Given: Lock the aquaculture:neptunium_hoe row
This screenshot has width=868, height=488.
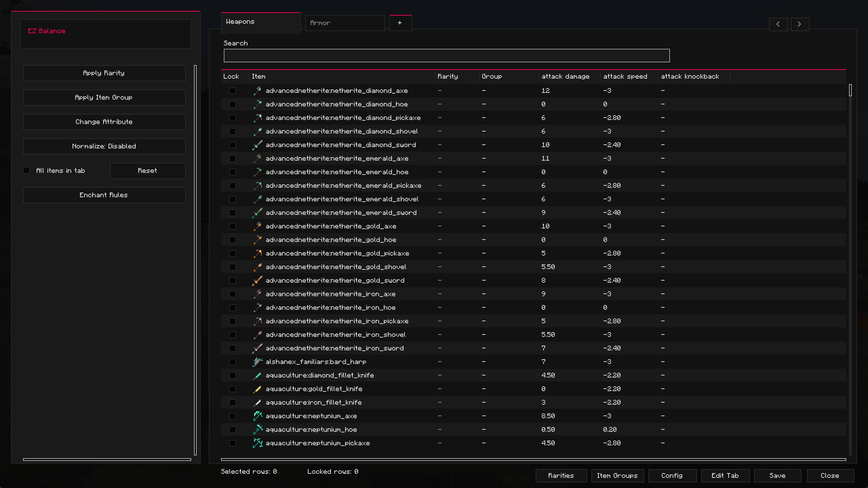Looking at the screenshot, I should [x=232, y=429].
